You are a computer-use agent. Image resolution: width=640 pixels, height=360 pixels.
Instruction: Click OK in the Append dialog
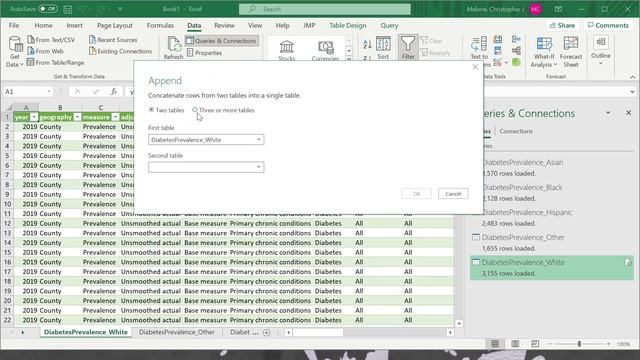tap(416, 194)
